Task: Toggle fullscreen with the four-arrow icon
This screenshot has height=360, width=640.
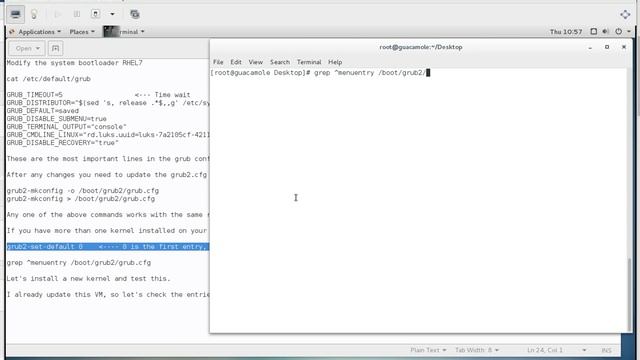Action: coord(625,14)
